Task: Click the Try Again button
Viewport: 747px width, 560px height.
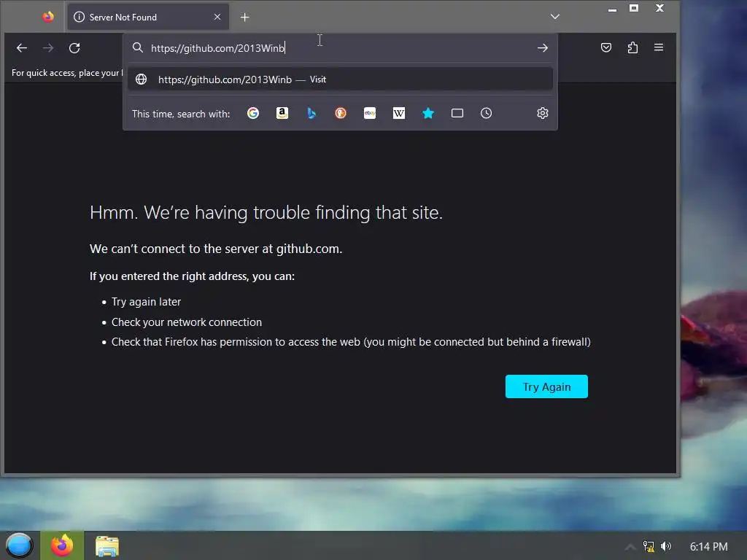Action: (x=546, y=386)
